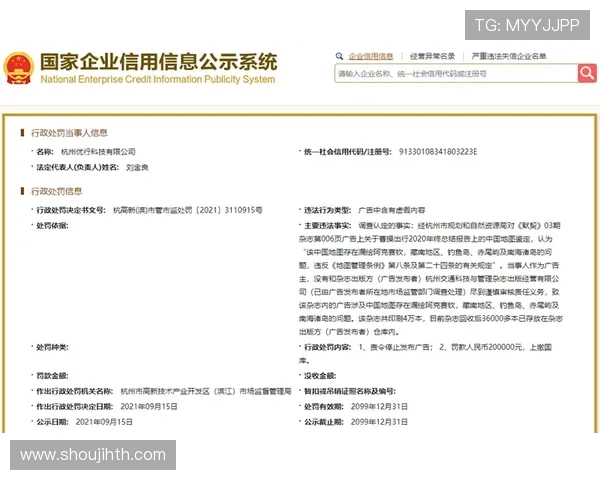This screenshot has width=600, height=480.
Task: Click the 行政处罚信息 section heading
Action: [57, 191]
